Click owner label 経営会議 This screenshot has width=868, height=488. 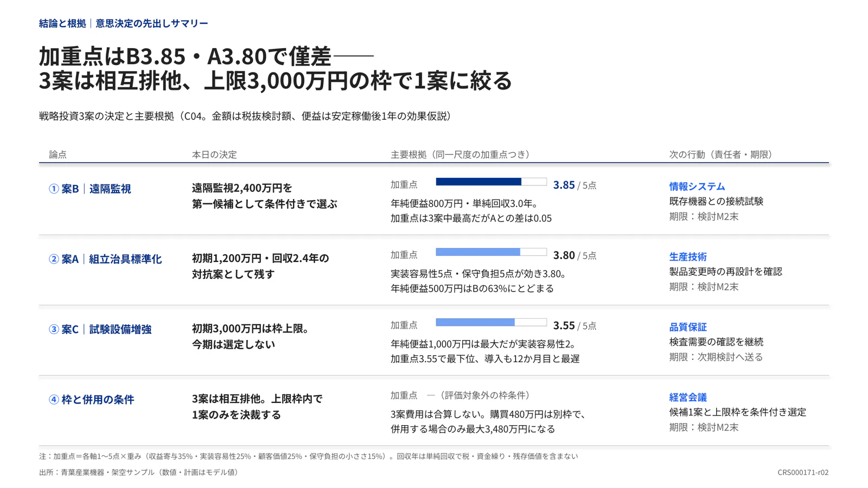(x=688, y=397)
